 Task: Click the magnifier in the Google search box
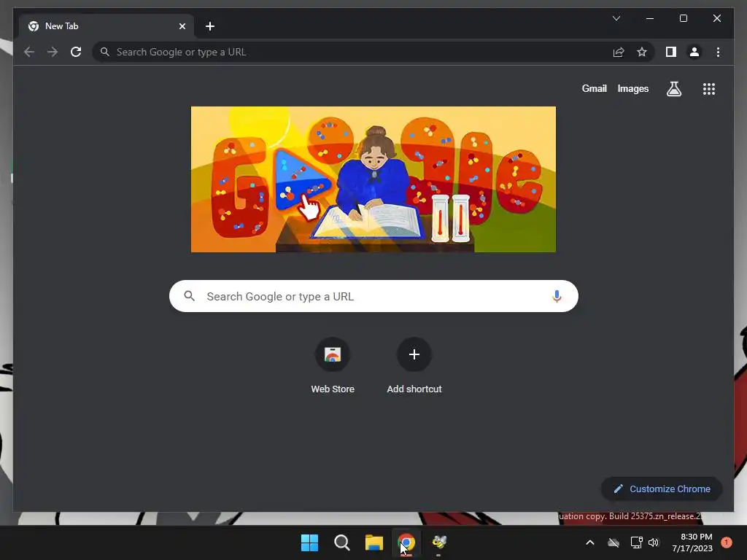tap(189, 296)
